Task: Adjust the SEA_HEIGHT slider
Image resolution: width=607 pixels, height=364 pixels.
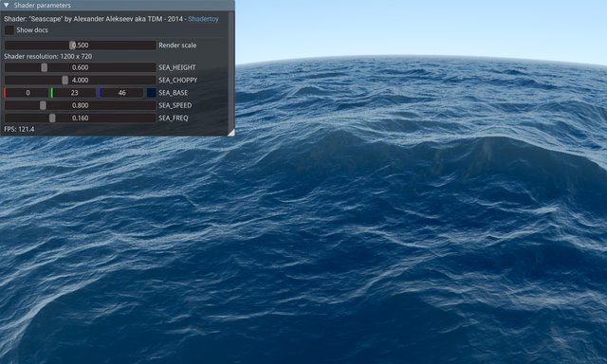Action: [80, 67]
